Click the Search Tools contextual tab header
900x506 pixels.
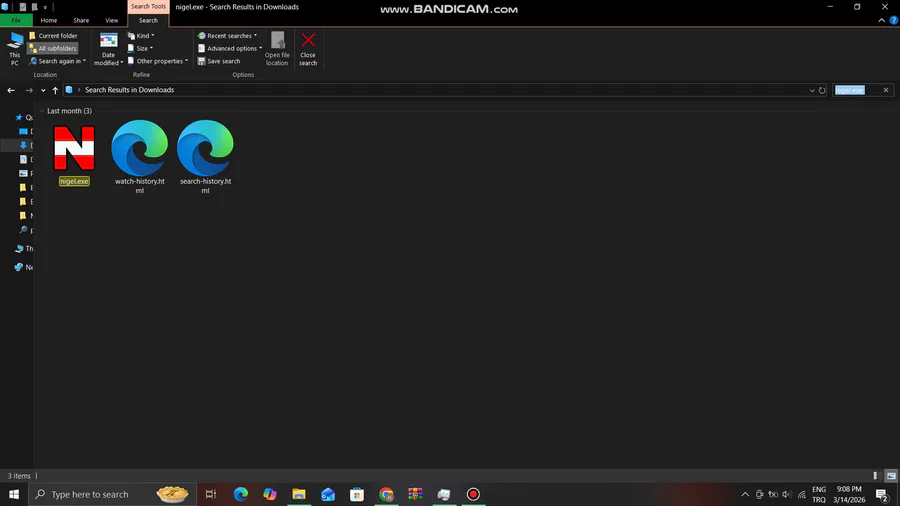[x=148, y=6]
